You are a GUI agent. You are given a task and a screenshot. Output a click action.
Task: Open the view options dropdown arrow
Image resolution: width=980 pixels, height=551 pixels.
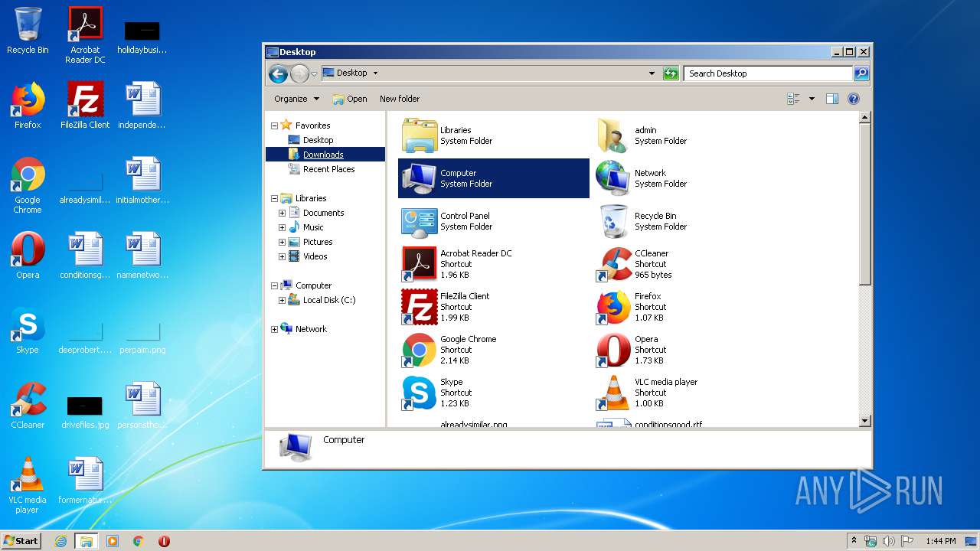pyautogui.click(x=812, y=99)
